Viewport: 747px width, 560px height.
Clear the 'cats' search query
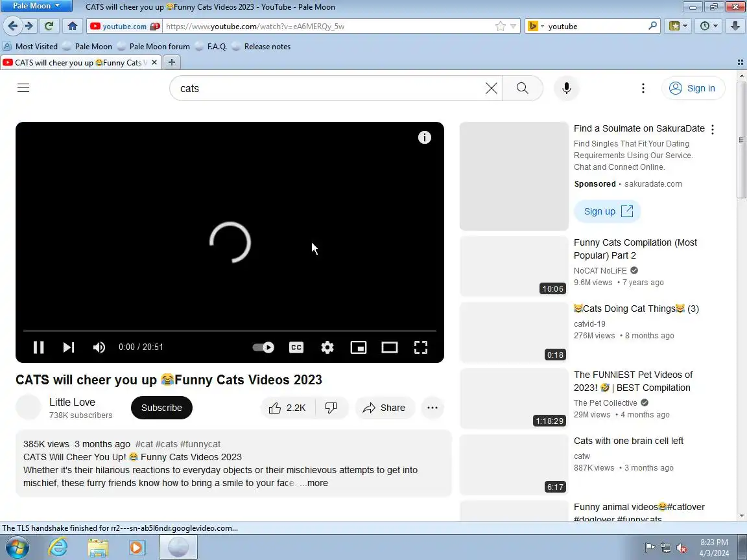(491, 88)
